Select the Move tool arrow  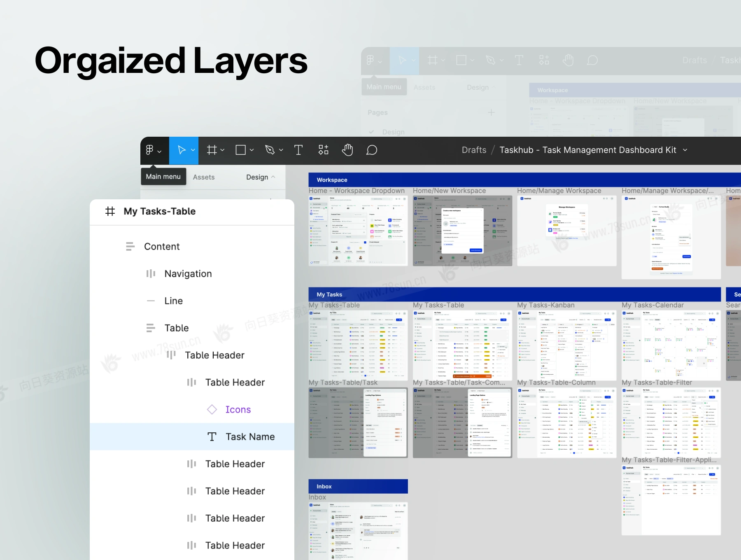tap(181, 150)
